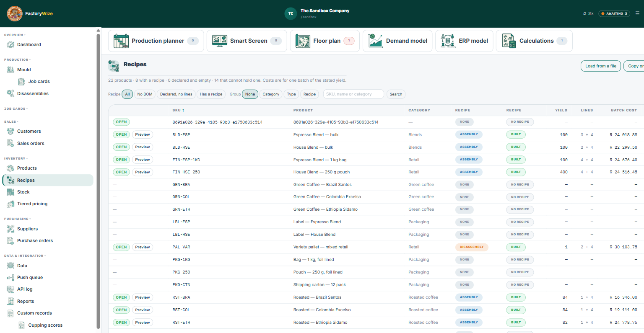Open the Calculations icon
Image resolution: width=644 pixels, height=333 pixels.
[509, 41]
